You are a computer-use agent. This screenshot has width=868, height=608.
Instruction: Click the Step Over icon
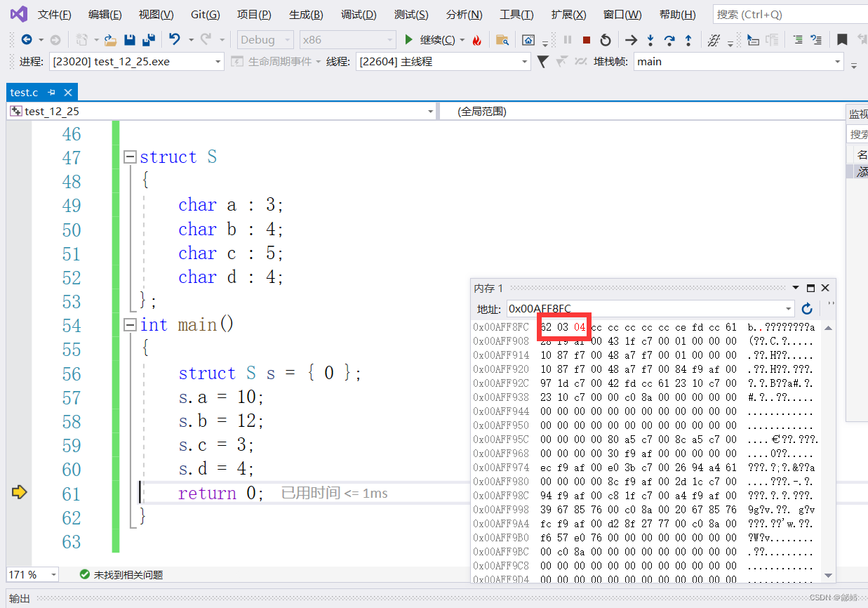pos(669,40)
